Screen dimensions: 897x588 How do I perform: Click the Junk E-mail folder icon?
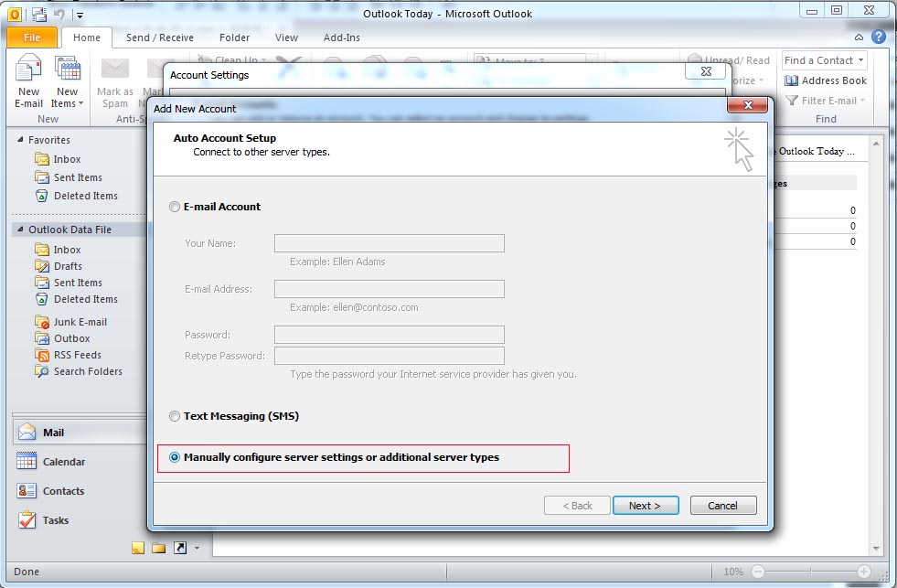click(x=42, y=322)
